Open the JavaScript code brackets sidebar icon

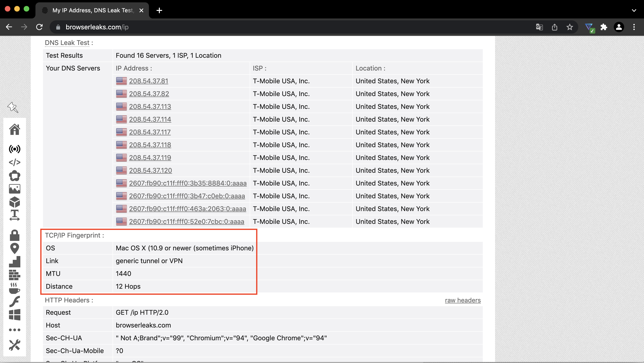[14, 162]
